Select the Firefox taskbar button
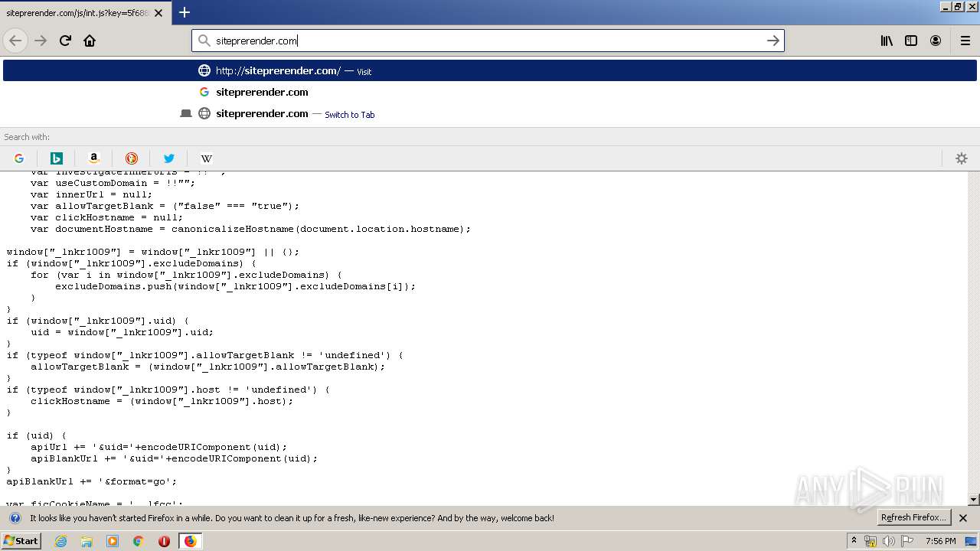 tap(190, 541)
